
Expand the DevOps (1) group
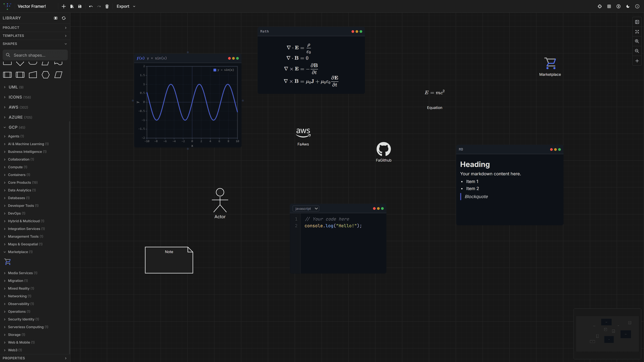coord(35,213)
